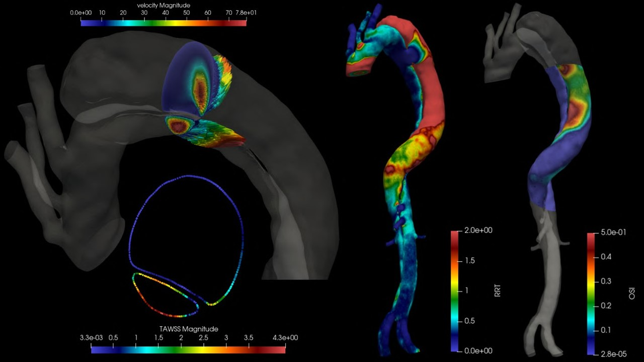Screen dimensions: 644x362
Task: Click the 5.0e-01 value on OSI legend
Action: point(613,233)
